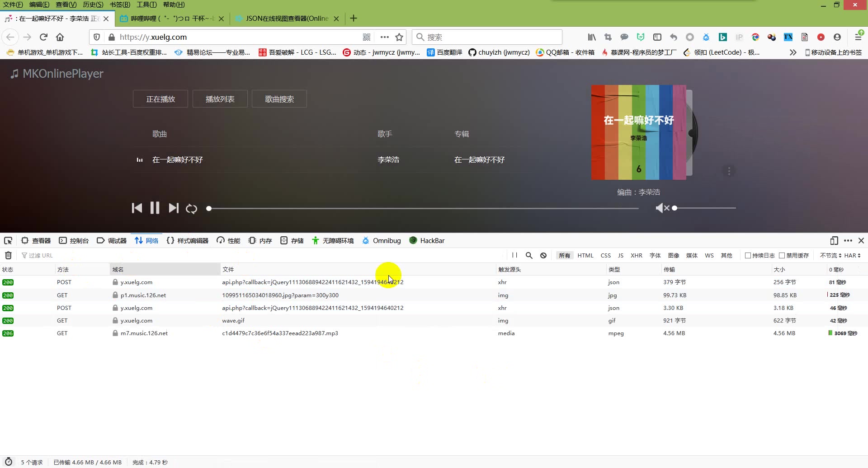Pause network recording
The image size is (868, 468).
514,255
